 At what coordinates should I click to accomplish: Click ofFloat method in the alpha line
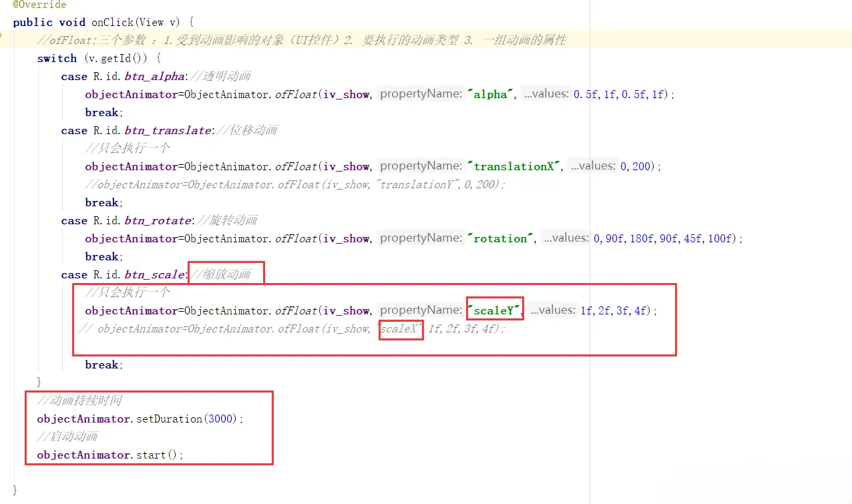(x=296, y=95)
